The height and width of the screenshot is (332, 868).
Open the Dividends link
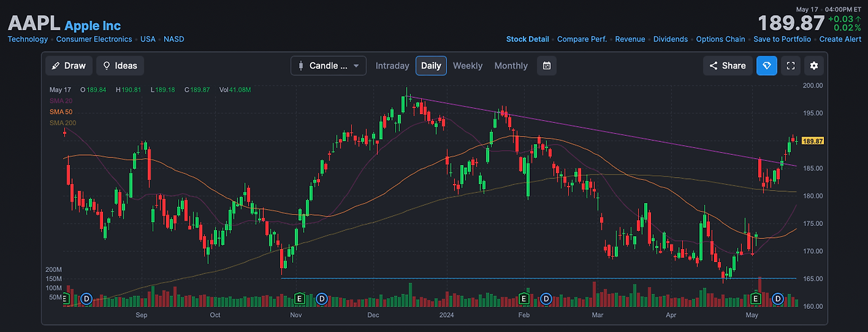[x=671, y=39]
